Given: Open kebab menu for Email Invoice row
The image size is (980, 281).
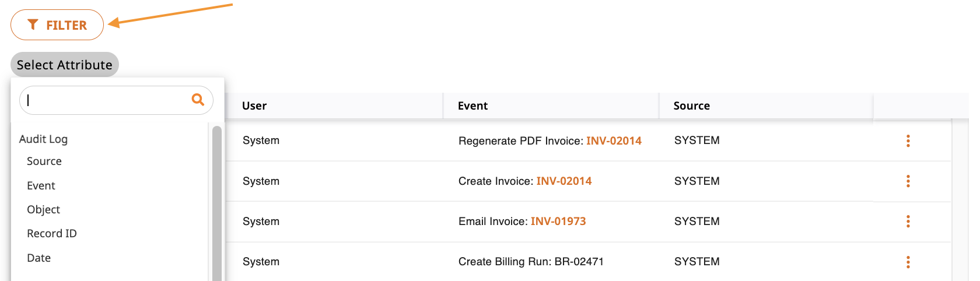Looking at the screenshot, I should click(908, 221).
